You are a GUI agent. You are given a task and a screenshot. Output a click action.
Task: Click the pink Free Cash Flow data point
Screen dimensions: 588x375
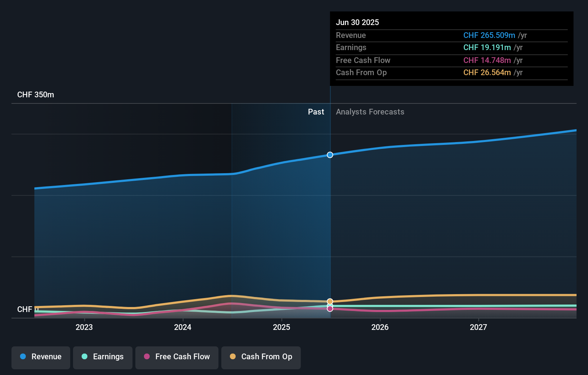pyautogui.click(x=330, y=309)
